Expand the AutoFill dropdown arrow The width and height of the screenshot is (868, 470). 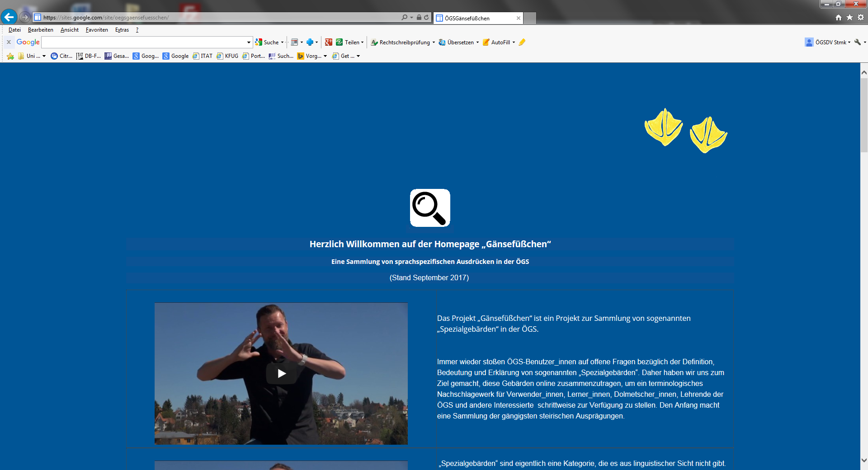(514, 42)
